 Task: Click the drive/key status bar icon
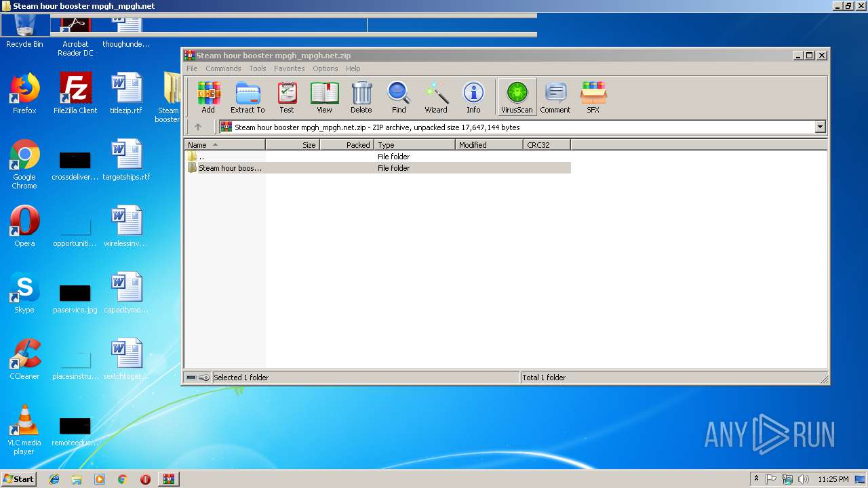198,378
